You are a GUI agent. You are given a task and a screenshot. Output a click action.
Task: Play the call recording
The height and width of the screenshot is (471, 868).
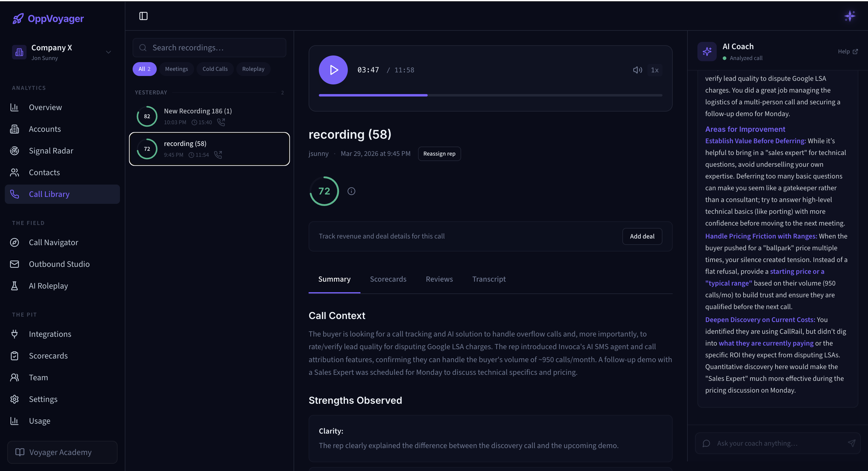[x=333, y=70]
